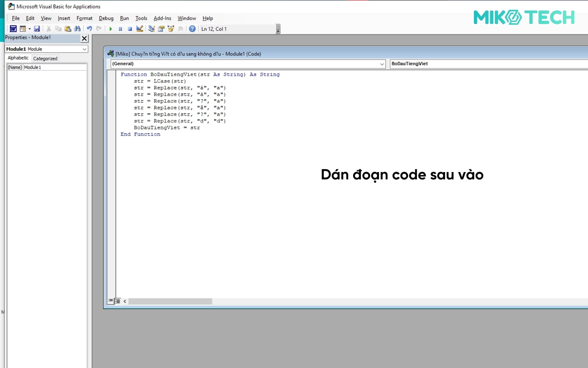
Task: Open the Window menu
Action: click(187, 18)
